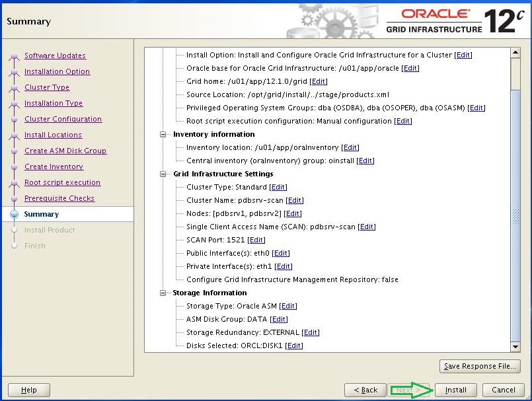Edit the SCAN Port 1521
This screenshot has width=532, height=401.
(256, 240)
